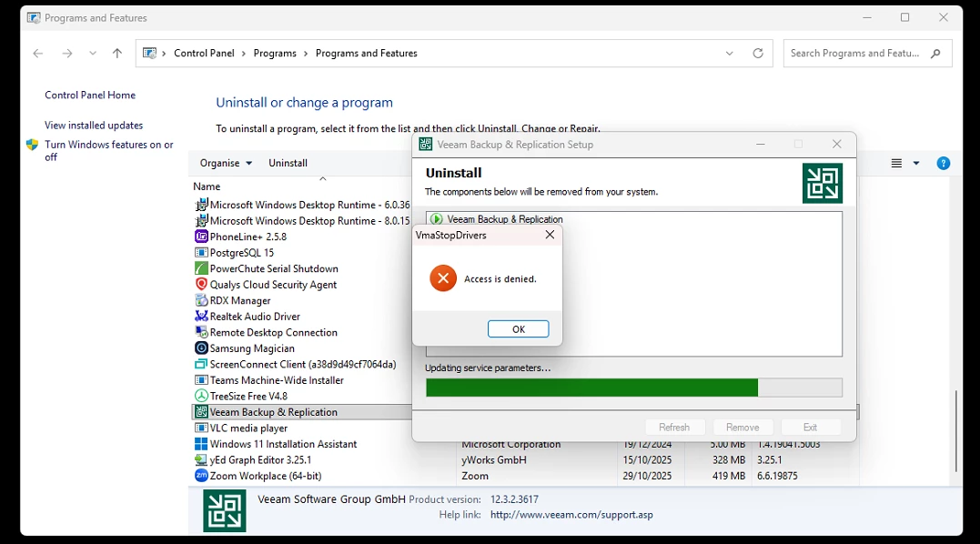Click the PostgreSQL 15 icon

pyautogui.click(x=201, y=252)
